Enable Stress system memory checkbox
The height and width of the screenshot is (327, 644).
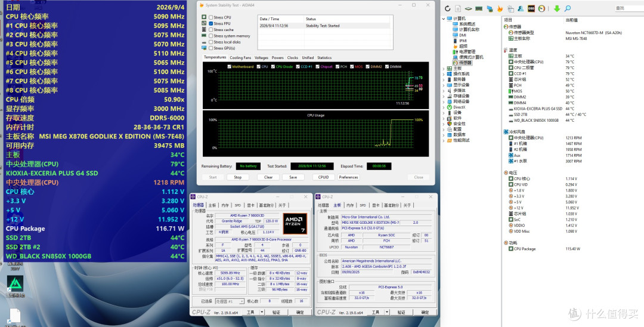click(x=210, y=36)
